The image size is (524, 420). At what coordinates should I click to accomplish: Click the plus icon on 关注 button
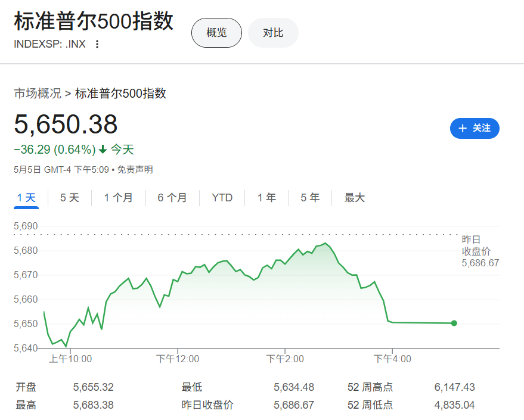point(463,128)
